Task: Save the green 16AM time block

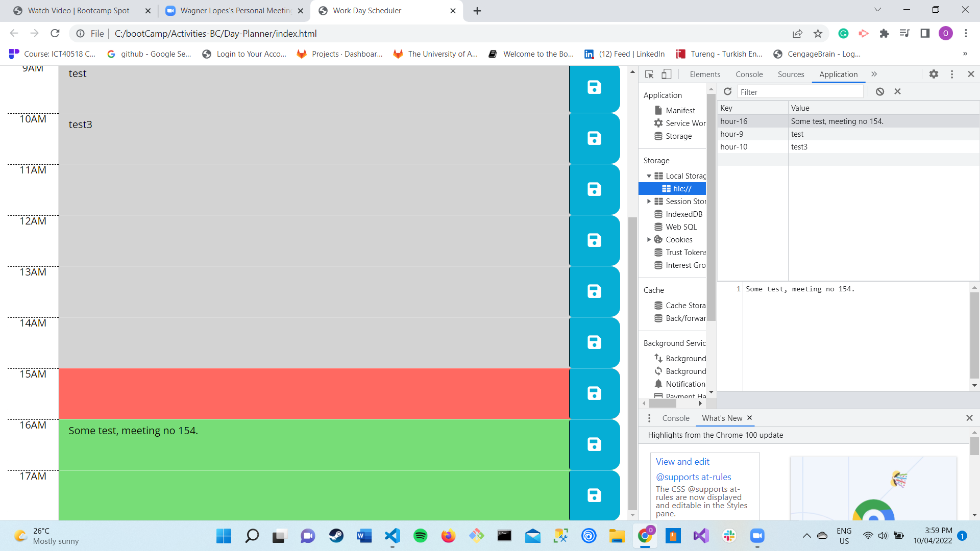Action: pos(594,444)
